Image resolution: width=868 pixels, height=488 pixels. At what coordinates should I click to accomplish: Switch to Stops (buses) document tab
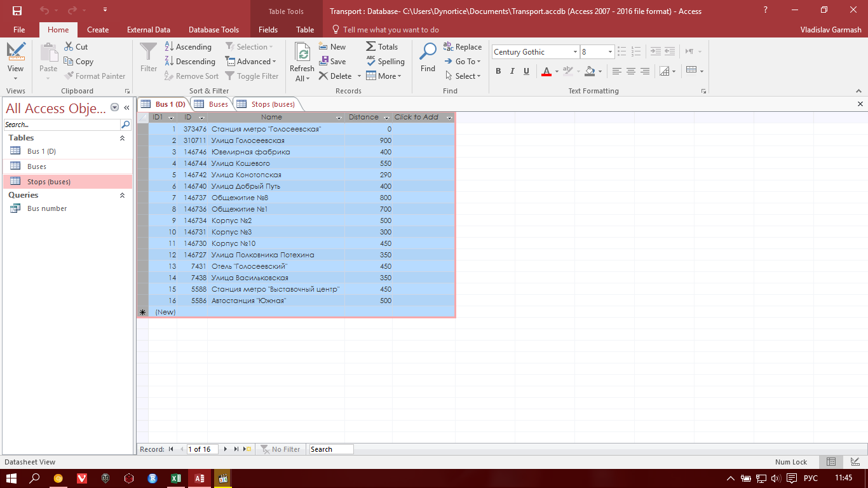pos(266,104)
